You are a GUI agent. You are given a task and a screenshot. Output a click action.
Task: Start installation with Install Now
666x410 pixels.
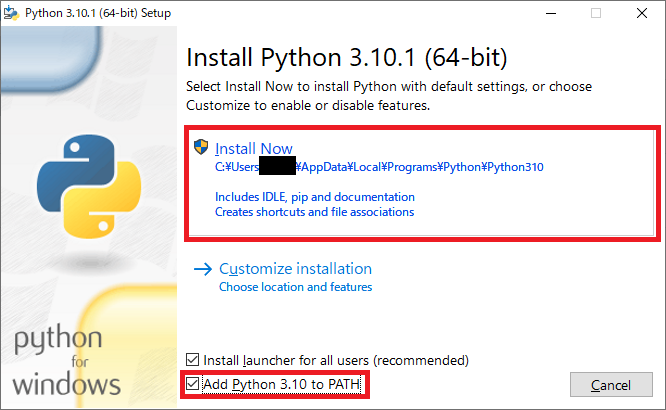(254, 149)
